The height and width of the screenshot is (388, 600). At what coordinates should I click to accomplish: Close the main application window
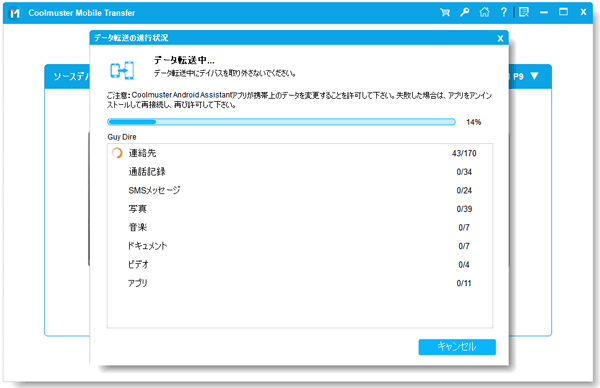point(583,12)
